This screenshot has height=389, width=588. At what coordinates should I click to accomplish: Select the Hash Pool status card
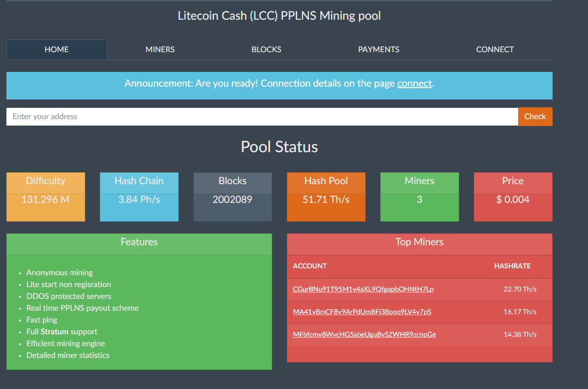coord(326,196)
